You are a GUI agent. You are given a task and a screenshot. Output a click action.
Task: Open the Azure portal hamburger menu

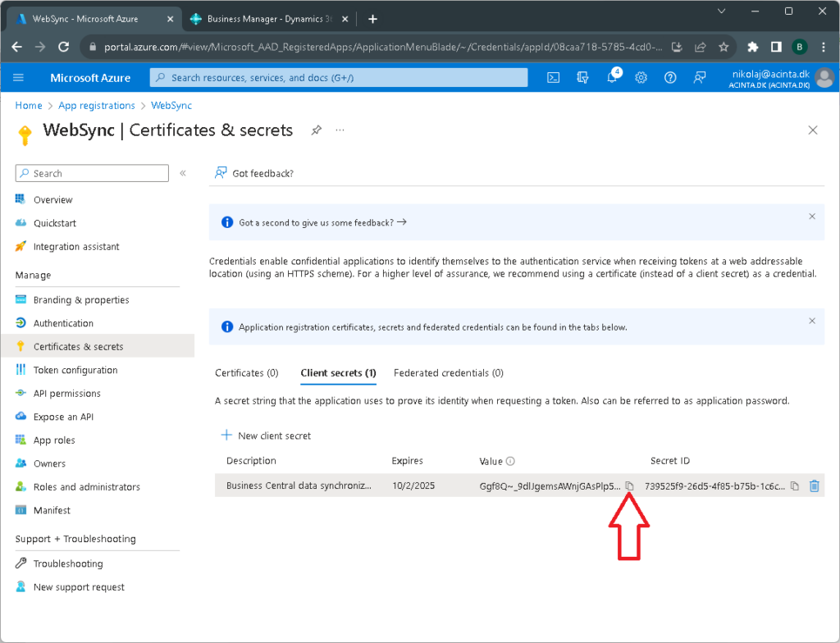(x=19, y=78)
